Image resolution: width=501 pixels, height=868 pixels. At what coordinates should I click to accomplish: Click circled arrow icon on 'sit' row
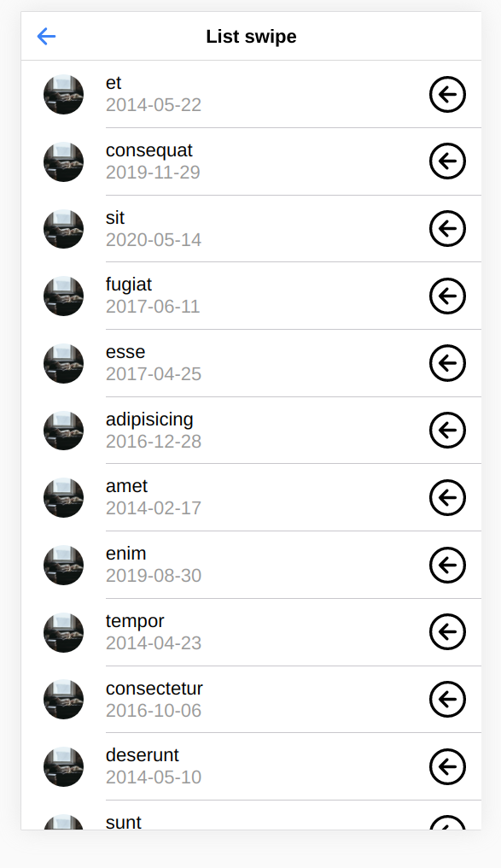pyautogui.click(x=447, y=229)
